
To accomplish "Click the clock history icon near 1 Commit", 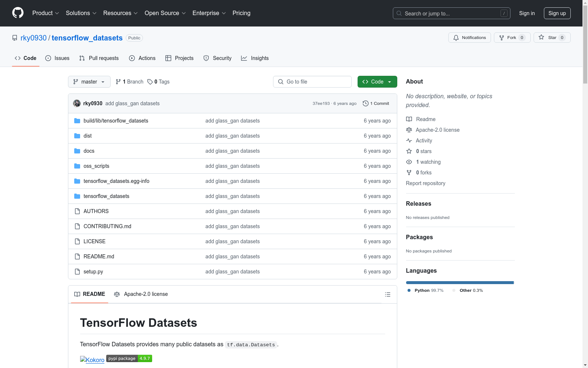I will pyautogui.click(x=365, y=103).
